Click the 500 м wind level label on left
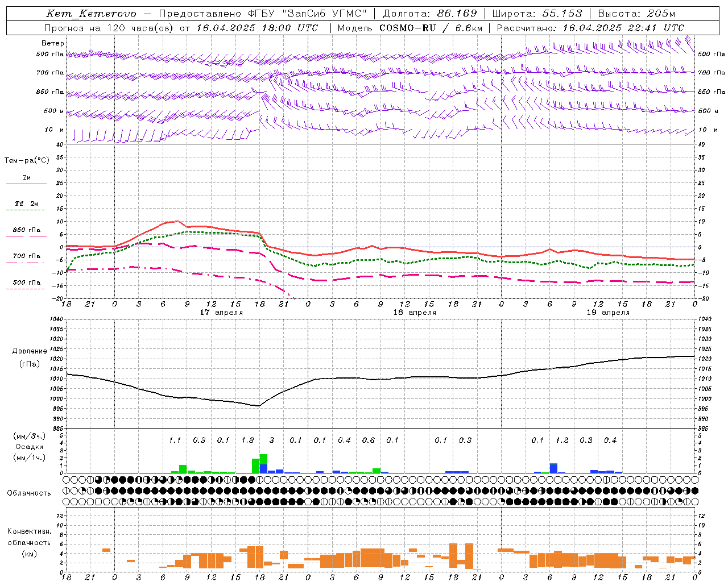728x582 pixels. 54,111
